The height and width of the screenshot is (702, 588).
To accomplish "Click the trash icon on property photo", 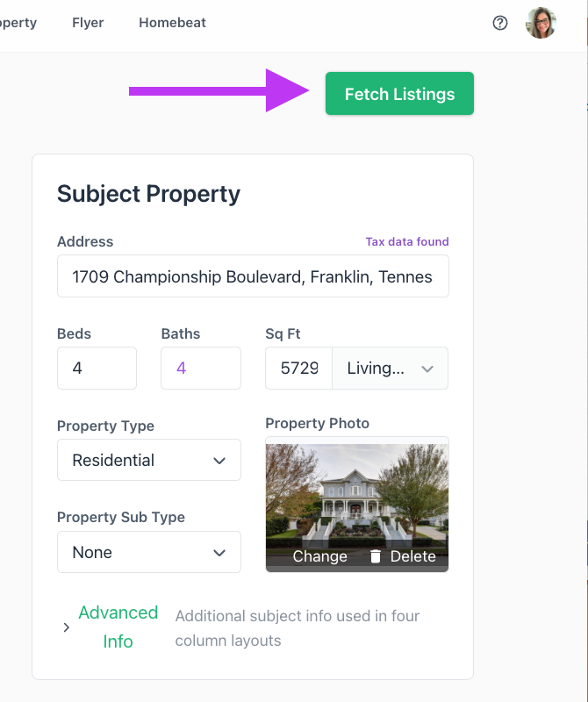I will (x=376, y=556).
